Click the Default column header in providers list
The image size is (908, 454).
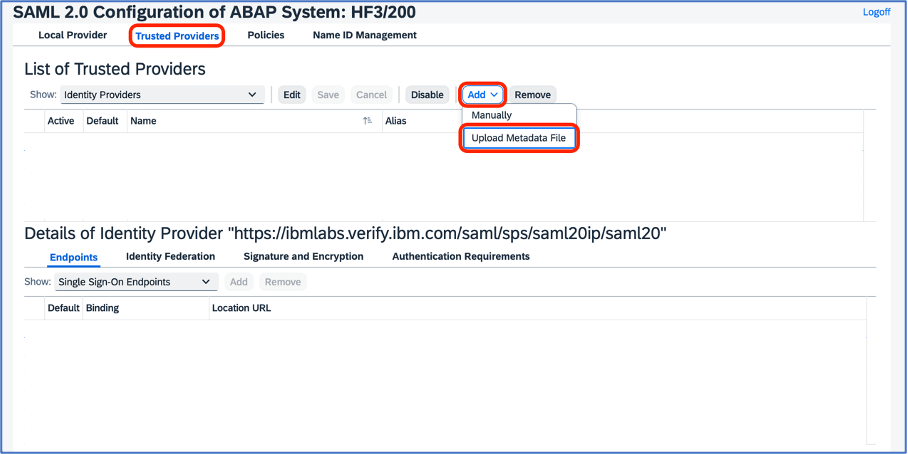point(102,121)
